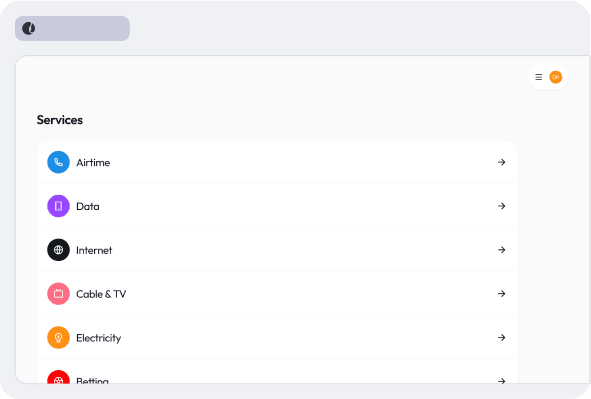Select the Data service label
This screenshot has width=591, height=399.
tap(88, 206)
